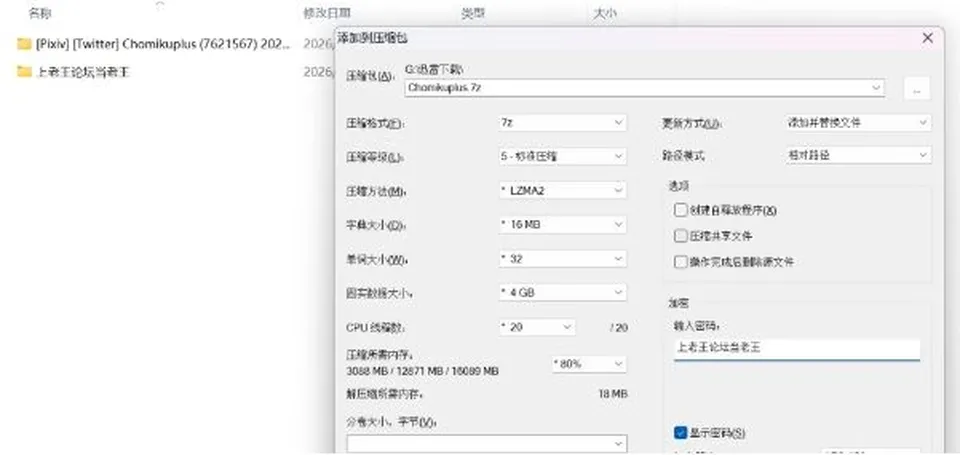The width and height of the screenshot is (960, 455).
Task: Open the CPU 线程数 dropdown showing 20
Action: pyautogui.click(x=537, y=327)
